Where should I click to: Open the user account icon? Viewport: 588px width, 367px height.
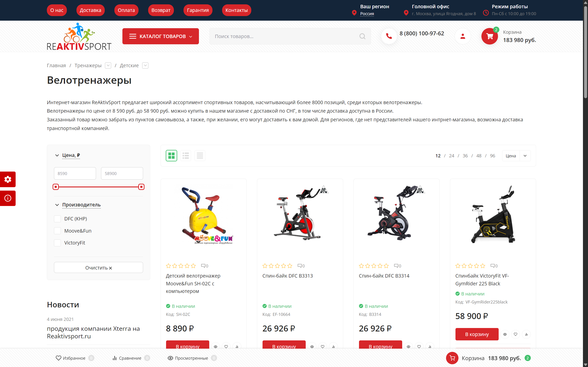[x=463, y=36]
